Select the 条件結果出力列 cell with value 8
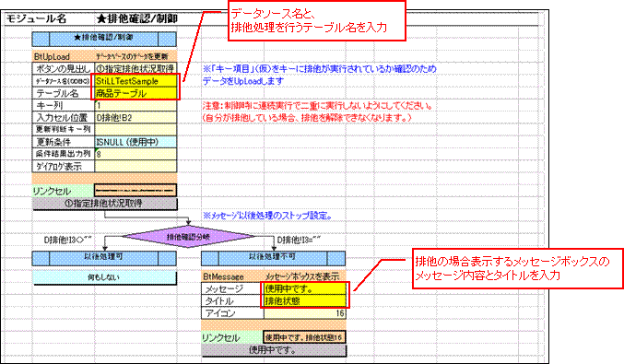The image size is (624, 364). pos(135,154)
